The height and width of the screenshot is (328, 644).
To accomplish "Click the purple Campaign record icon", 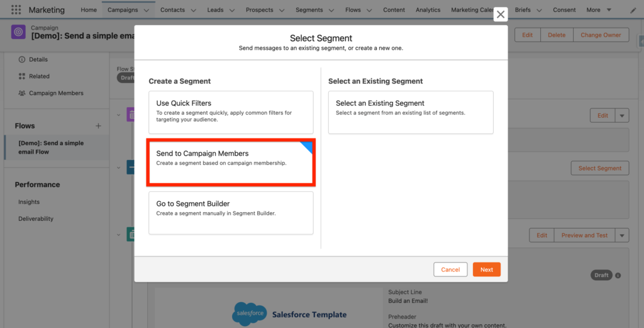I will click(19, 32).
